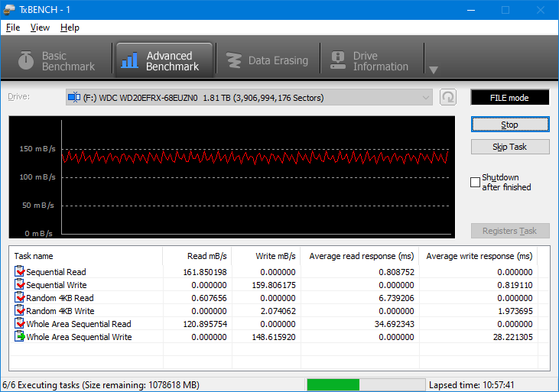Image resolution: width=559 pixels, height=392 pixels.
Task: Expand the toolbar overflow arrow
Action: pos(434,70)
